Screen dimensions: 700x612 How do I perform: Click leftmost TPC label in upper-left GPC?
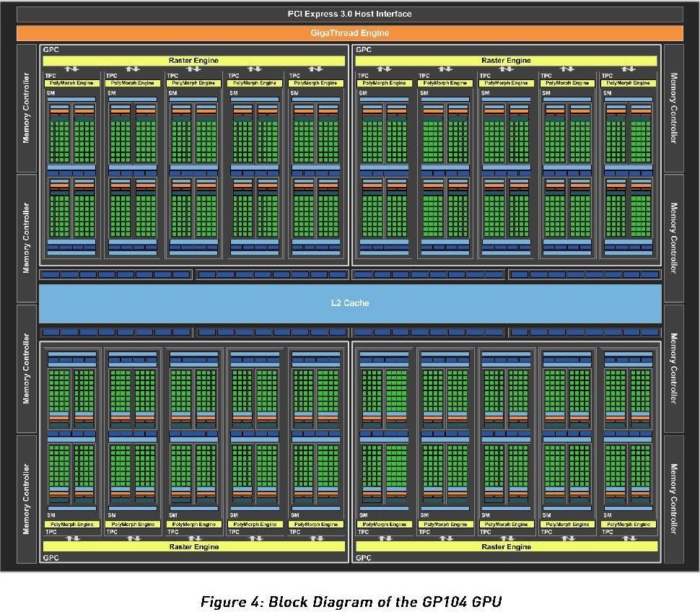[x=51, y=76]
